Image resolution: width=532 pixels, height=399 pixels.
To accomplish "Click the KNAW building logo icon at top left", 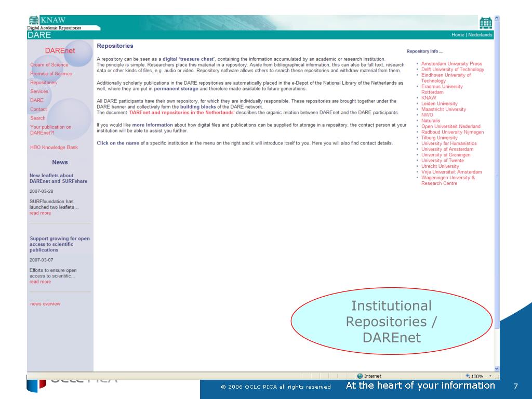I will pos(34,20).
